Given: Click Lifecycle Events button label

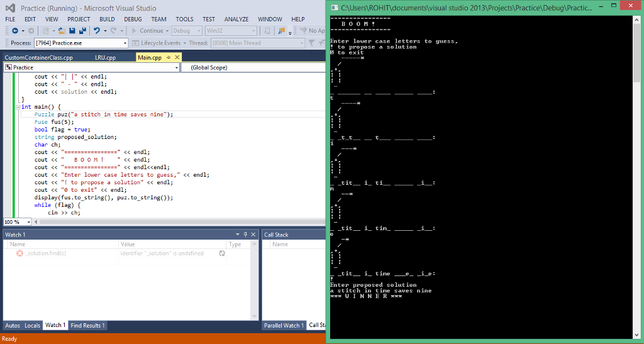Looking at the screenshot, I should click(160, 43).
